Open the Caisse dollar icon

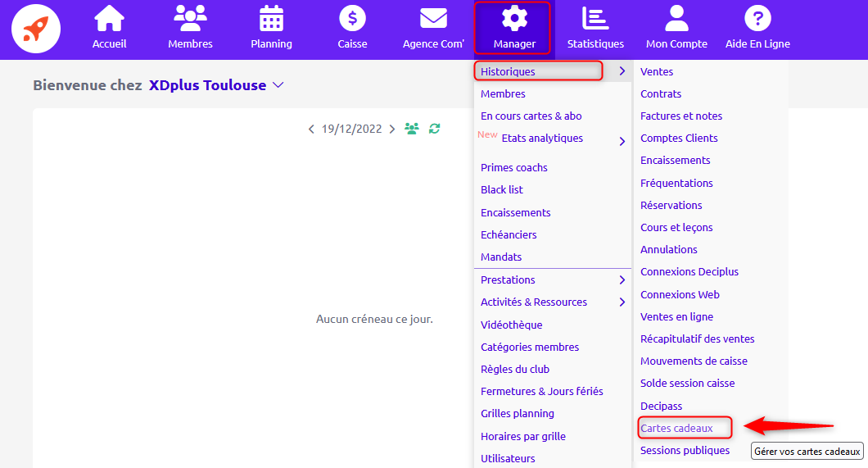[352, 18]
